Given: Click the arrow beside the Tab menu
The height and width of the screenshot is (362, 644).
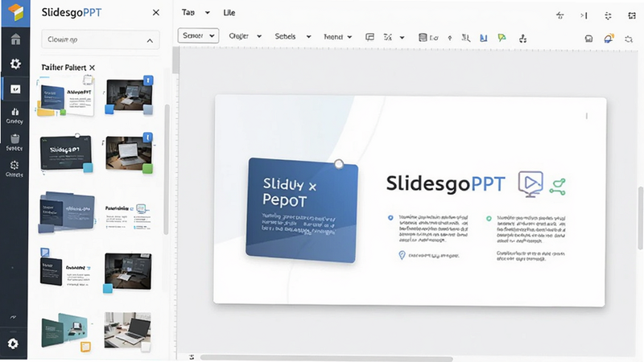Looking at the screenshot, I should point(208,13).
